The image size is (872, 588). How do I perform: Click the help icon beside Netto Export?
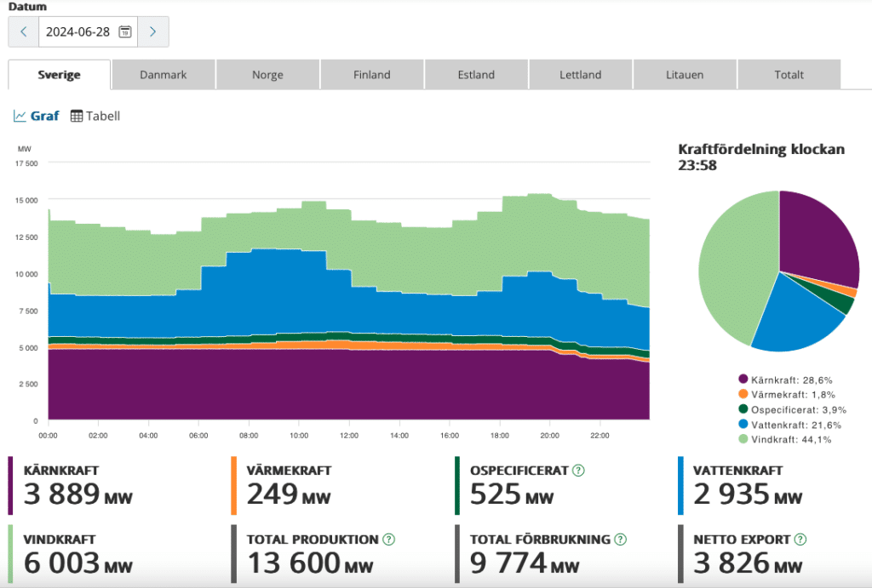[x=800, y=539]
